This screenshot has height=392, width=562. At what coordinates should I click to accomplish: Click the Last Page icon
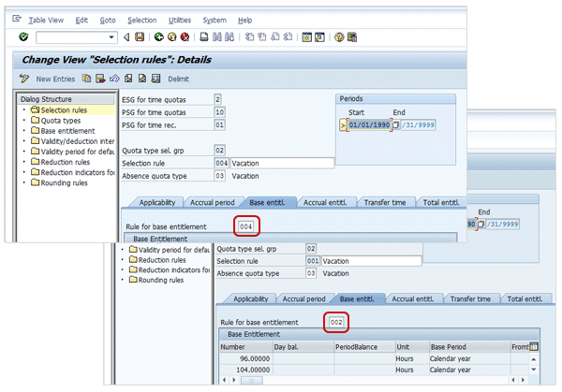point(288,36)
